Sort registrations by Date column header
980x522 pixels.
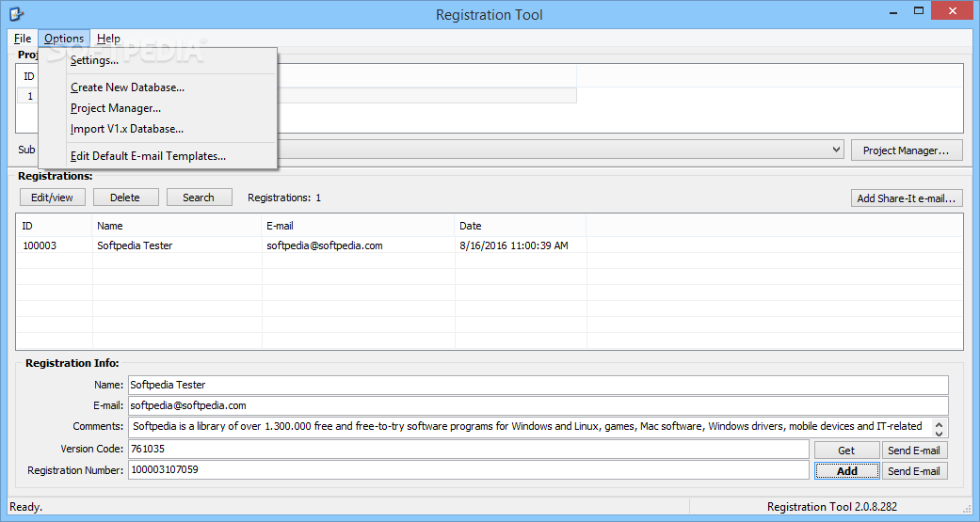[521, 226]
